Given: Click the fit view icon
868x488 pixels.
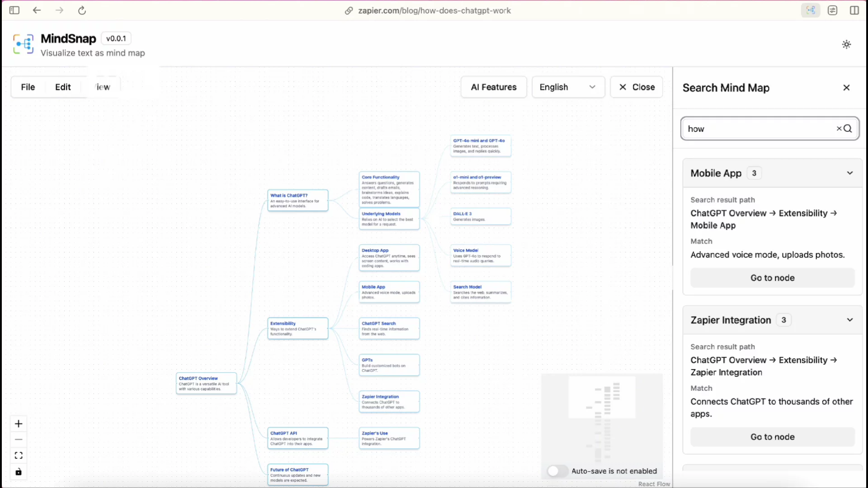Looking at the screenshot, I should [x=19, y=455].
